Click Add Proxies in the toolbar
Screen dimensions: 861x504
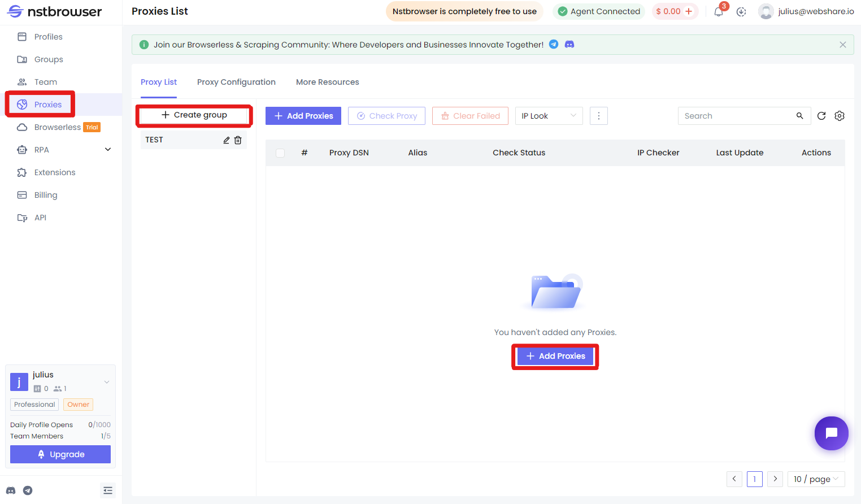click(303, 116)
